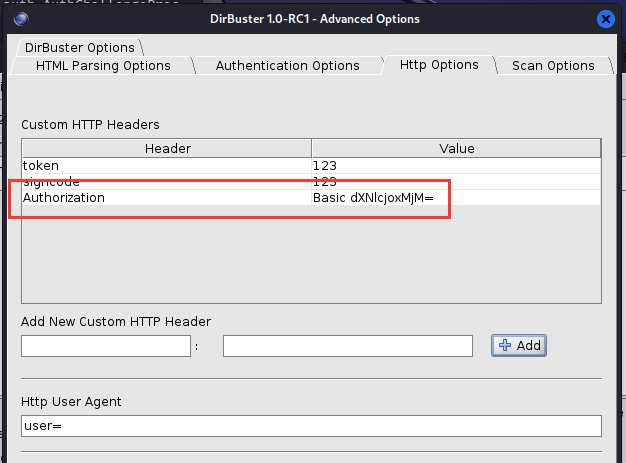Click the Header column heading

[x=167, y=148]
